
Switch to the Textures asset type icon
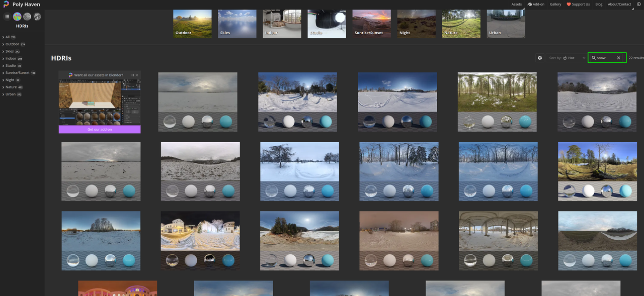tap(27, 17)
